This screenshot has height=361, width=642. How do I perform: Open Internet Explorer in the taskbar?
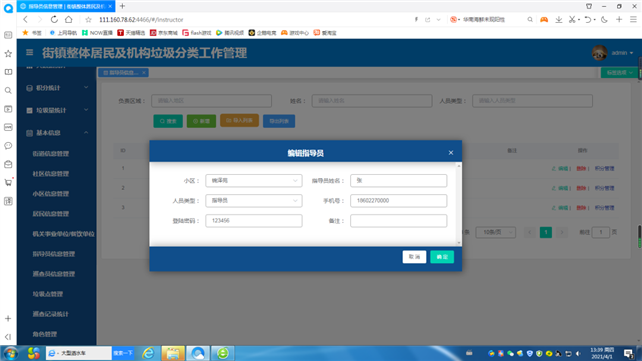tap(148, 353)
